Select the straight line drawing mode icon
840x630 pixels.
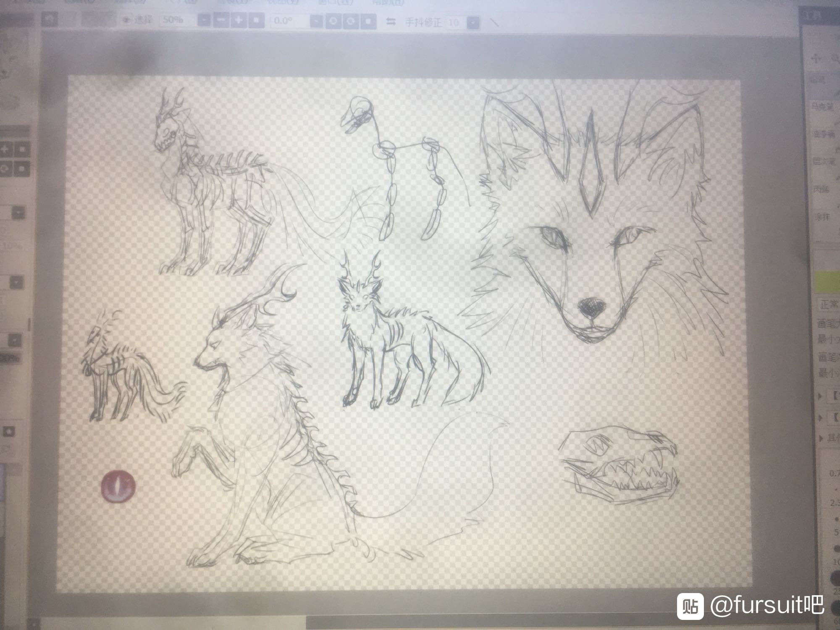[495, 23]
